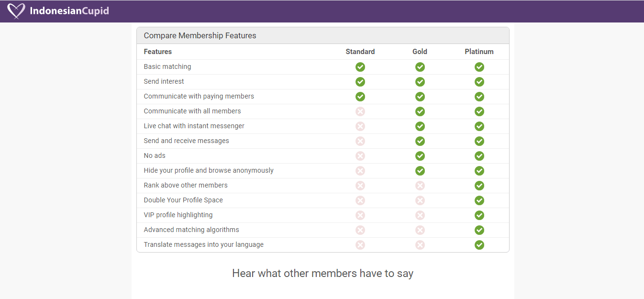Click the Gold column header

tap(420, 52)
